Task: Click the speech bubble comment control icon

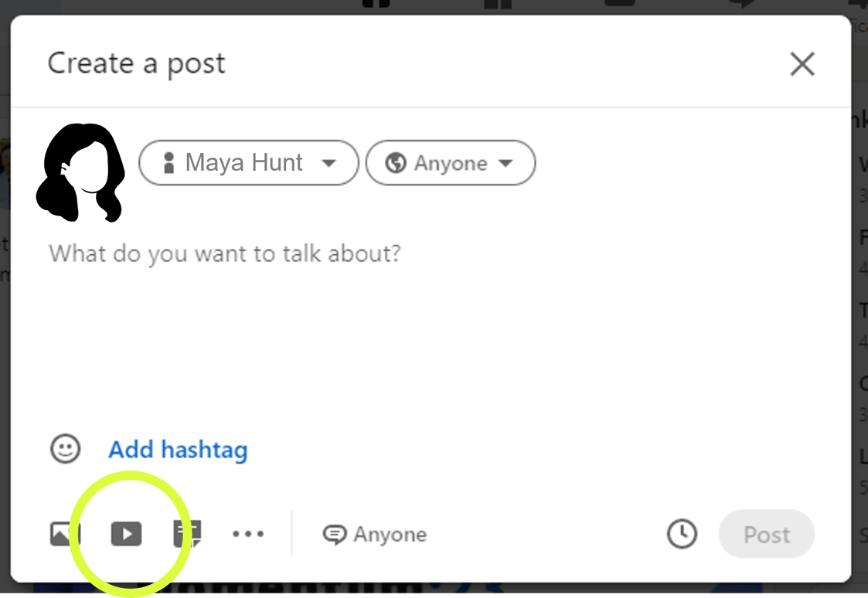Action: [335, 535]
